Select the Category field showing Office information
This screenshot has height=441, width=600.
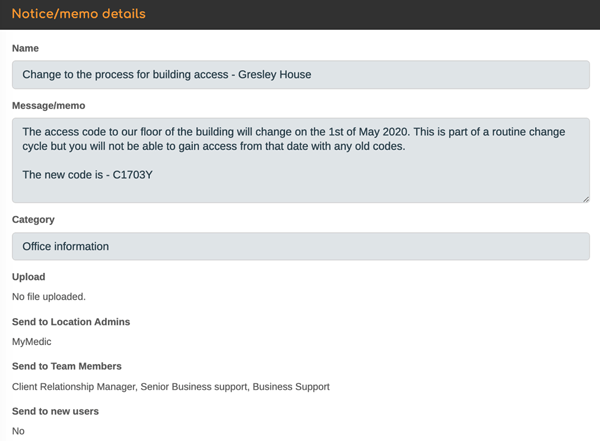tap(300, 246)
